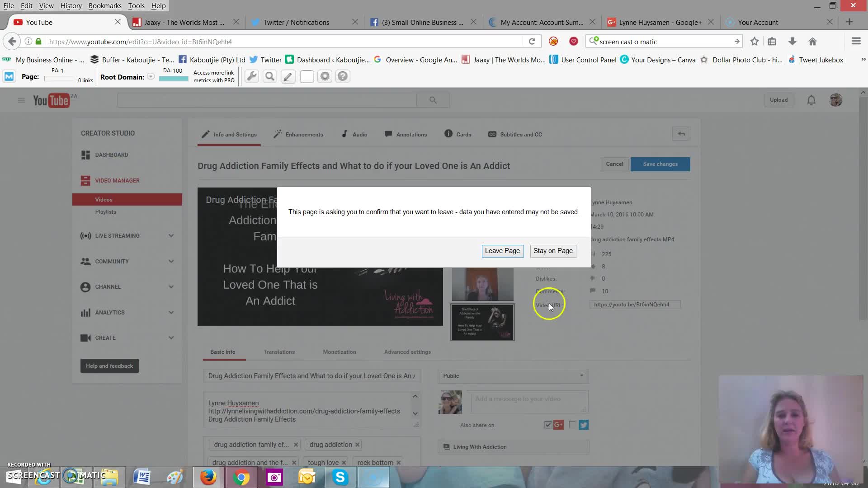Click the return arrow button in editor
The height and width of the screenshot is (488, 868).
pyautogui.click(x=681, y=134)
